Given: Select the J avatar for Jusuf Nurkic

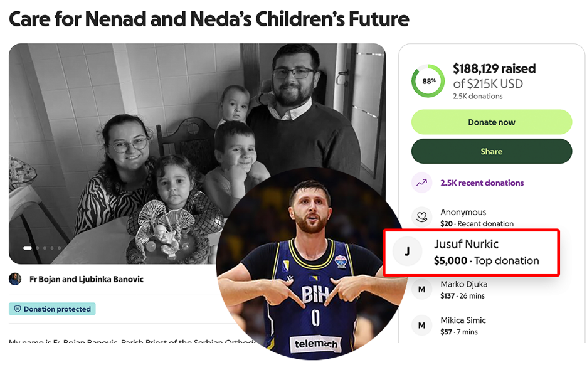Looking at the screenshot, I should (x=407, y=252).
